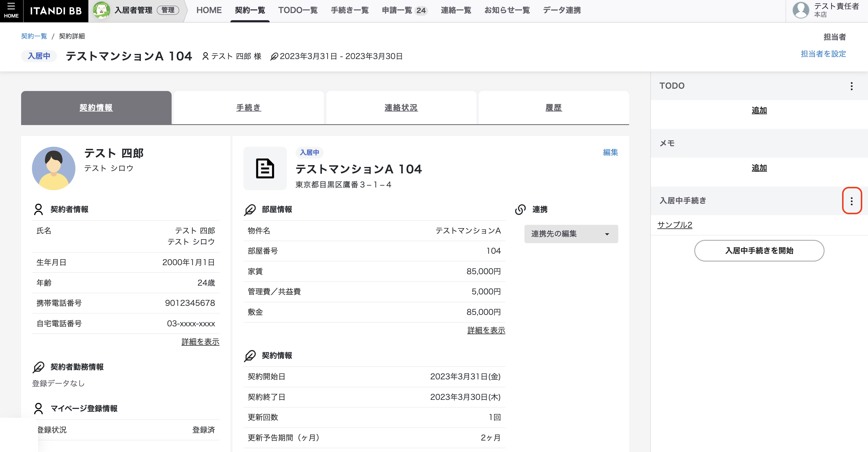Viewport: 868px width, 452px height.
Task: Click the bear mascot icon for 入居者管理
Action: 101,10
